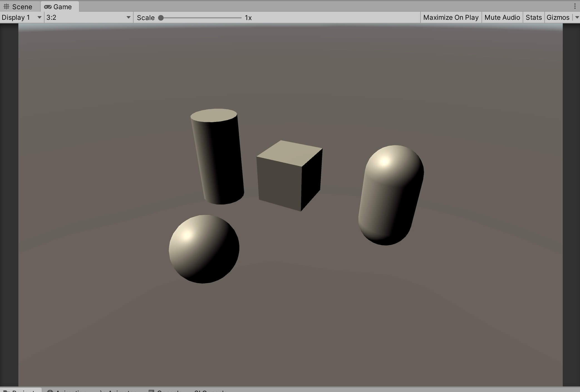Viewport: 580px width, 392px height.
Task: Click the cube object in the Game view
Action: 289,176
